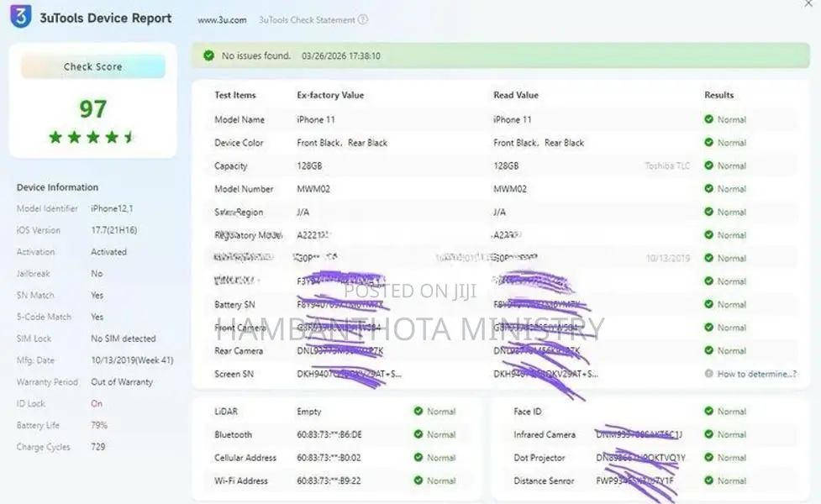Click the 3uTools logo icon

(x=21, y=16)
